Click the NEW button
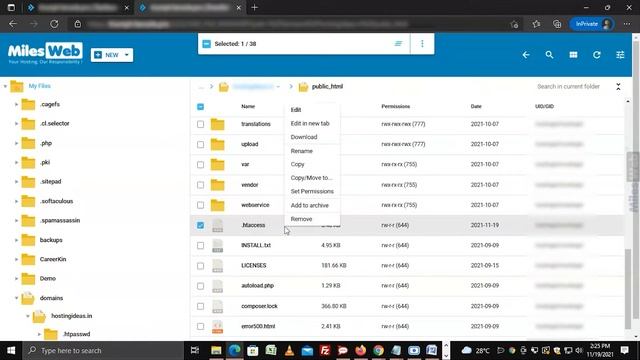640x360 pixels. click(112, 55)
